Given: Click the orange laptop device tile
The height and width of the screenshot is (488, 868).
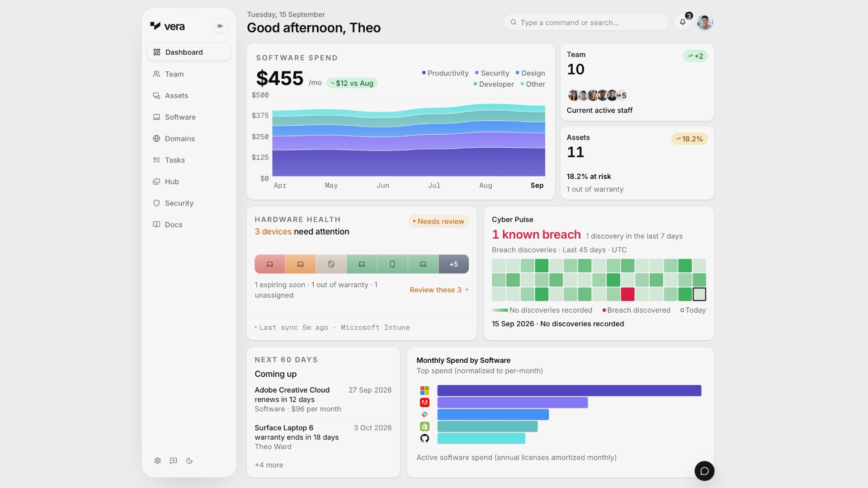Looking at the screenshot, I should point(300,264).
